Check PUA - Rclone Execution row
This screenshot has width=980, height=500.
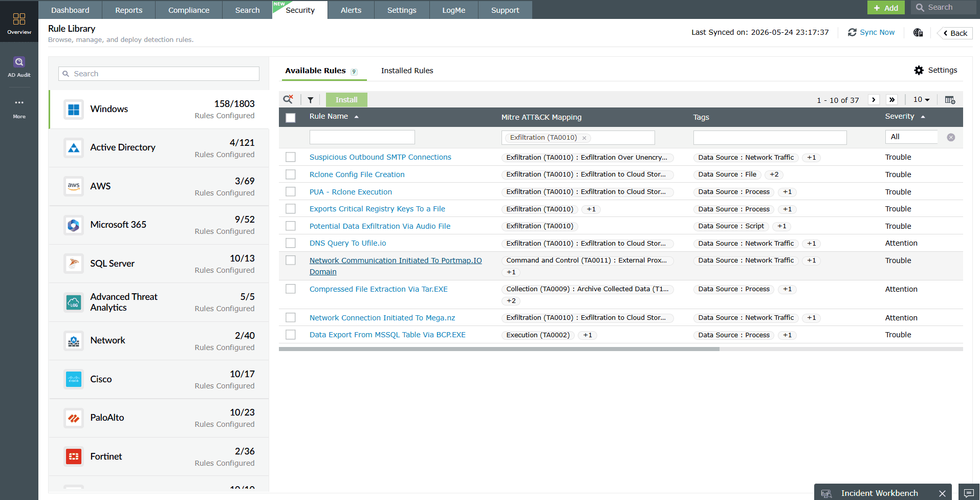tap(291, 191)
